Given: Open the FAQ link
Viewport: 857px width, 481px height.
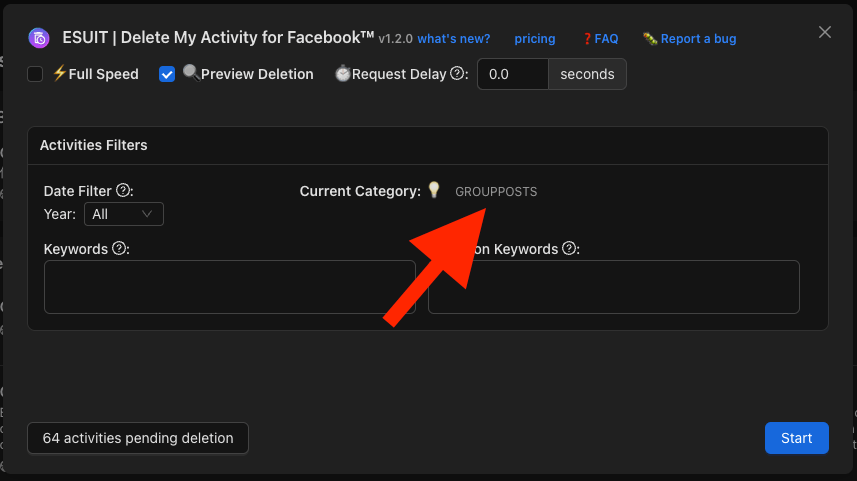Looking at the screenshot, I should tap(600, 39).
